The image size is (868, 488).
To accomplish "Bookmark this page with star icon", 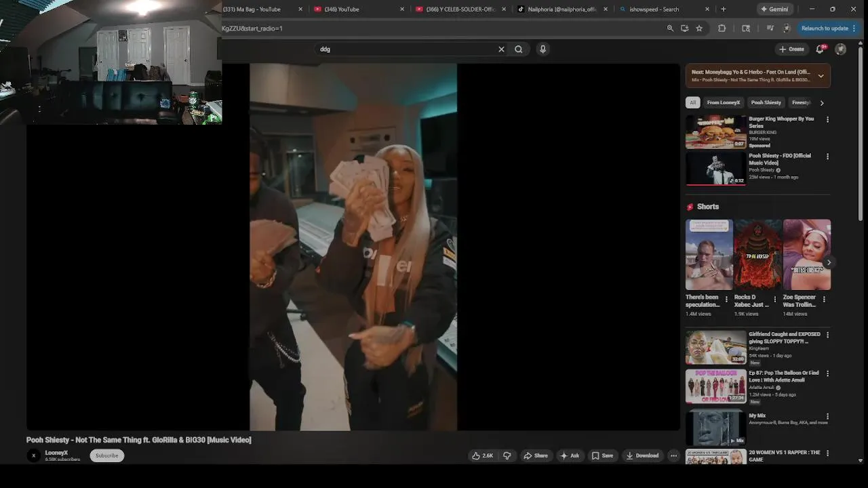I will click(x=699, y=28).
